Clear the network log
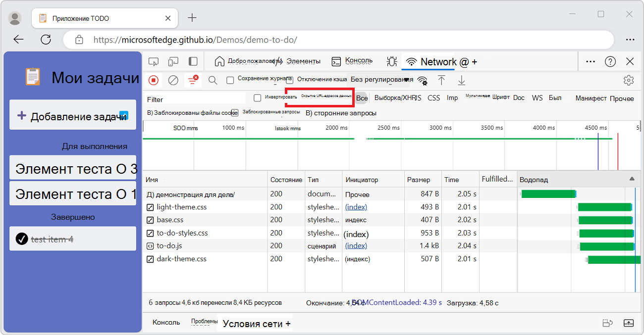644x335 pixels. (173, 80)
